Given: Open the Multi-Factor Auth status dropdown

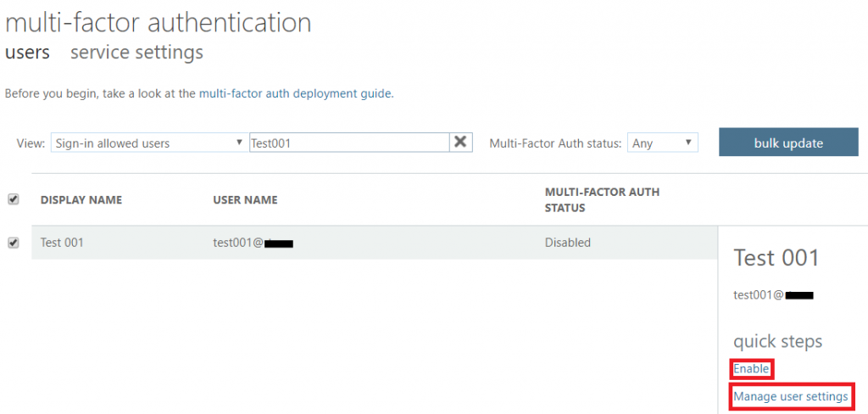Looking at the screenshot, I should click(x=662, y=143).
